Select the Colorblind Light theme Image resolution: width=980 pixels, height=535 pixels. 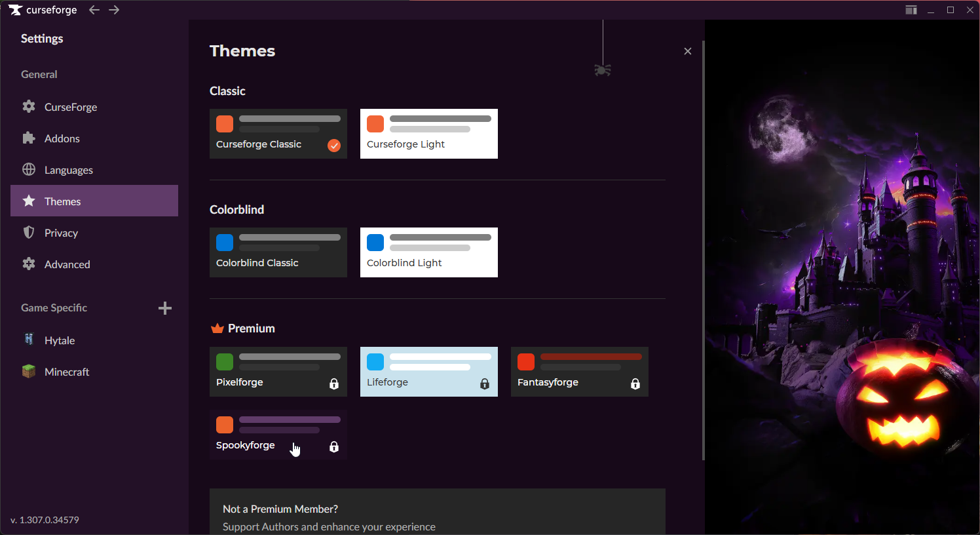point(429,252)
